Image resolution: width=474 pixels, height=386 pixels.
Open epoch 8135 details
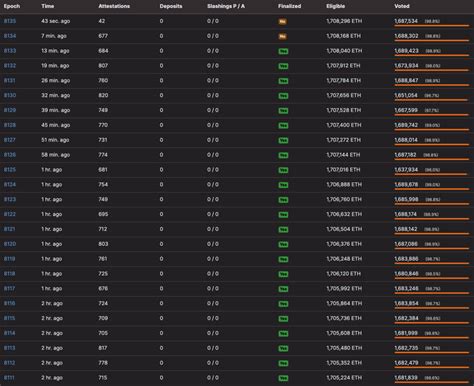10,21
